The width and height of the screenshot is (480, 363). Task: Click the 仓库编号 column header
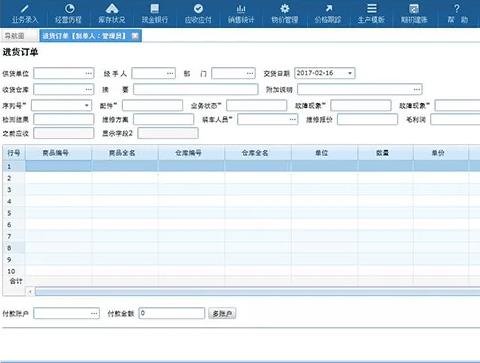191,153
